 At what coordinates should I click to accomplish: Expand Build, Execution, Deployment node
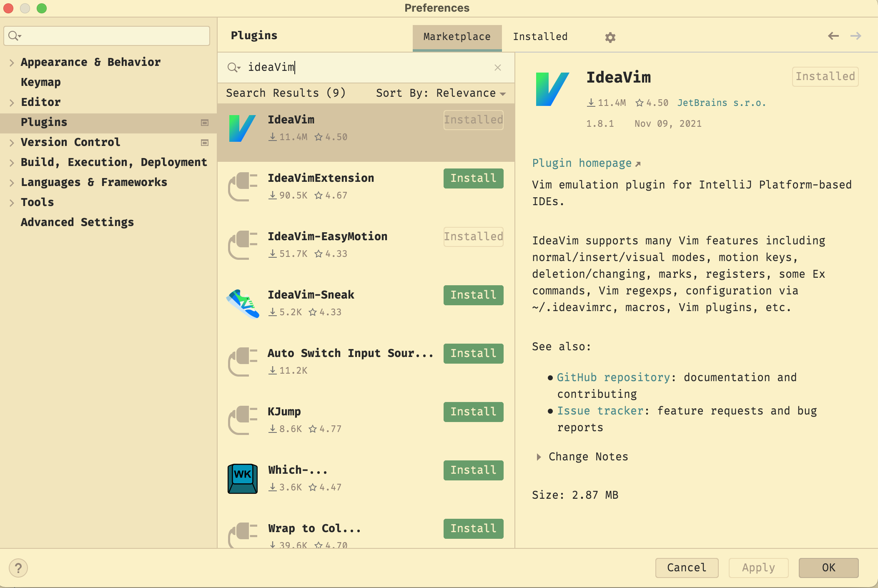click(x=12, y=163)
